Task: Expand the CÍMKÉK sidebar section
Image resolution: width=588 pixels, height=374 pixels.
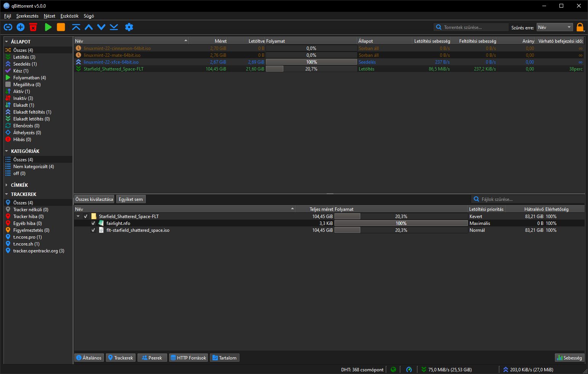Action: tap(6, 185)
